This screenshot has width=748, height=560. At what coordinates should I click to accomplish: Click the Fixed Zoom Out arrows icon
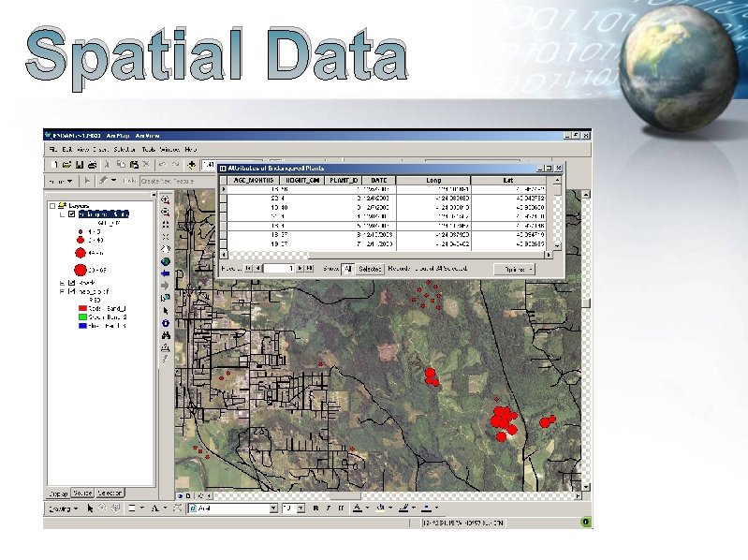[x=166, y=237]
